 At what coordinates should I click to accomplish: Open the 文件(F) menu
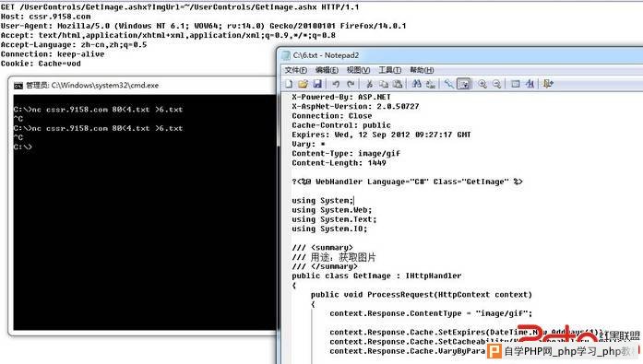coord(295,70)
